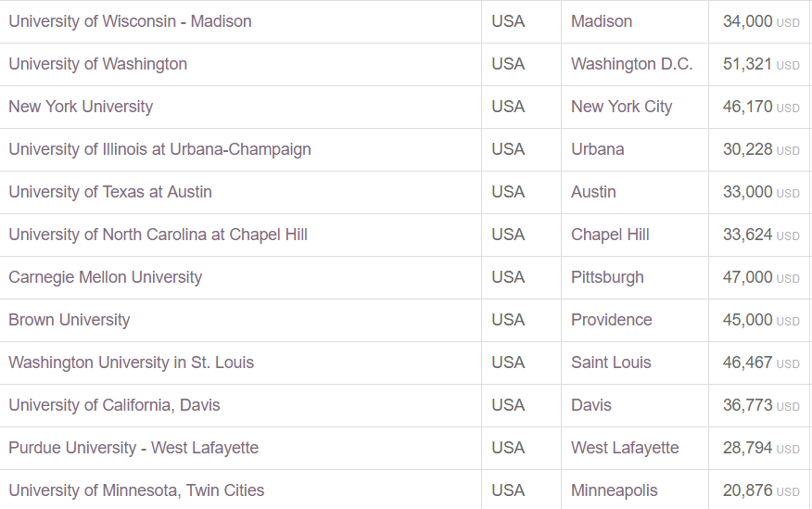
Task: Open University of Texas at Austin
Action: (110, 192)
